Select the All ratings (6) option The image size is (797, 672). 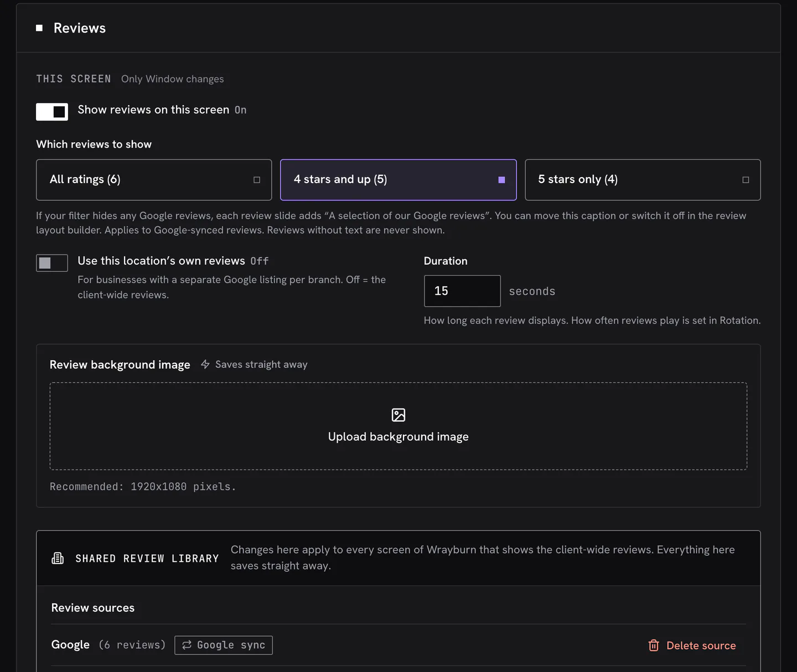pos(154,180)
